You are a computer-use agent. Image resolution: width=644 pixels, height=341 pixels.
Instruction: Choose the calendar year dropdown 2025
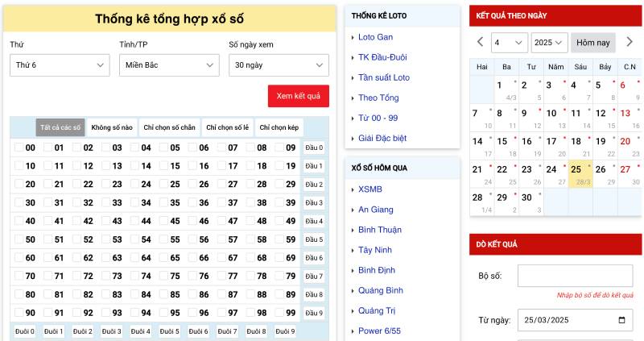pos(550,43)
